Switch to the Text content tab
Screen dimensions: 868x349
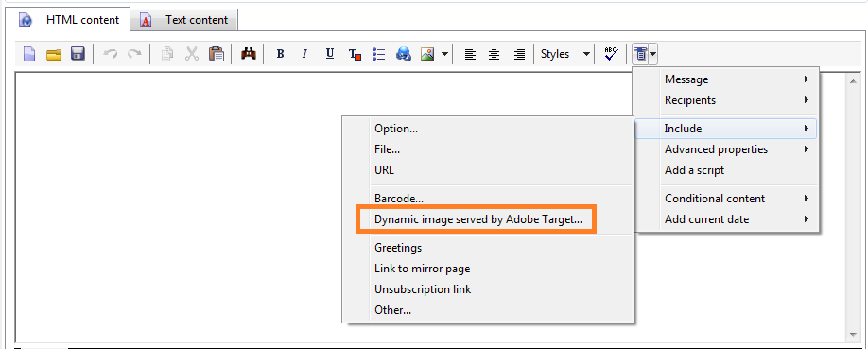185,20
